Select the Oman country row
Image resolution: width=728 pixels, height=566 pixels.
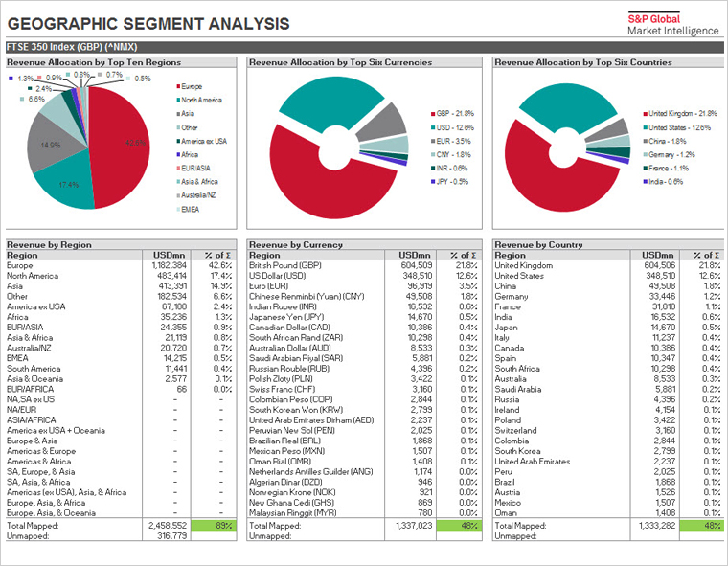click(608, 513)
